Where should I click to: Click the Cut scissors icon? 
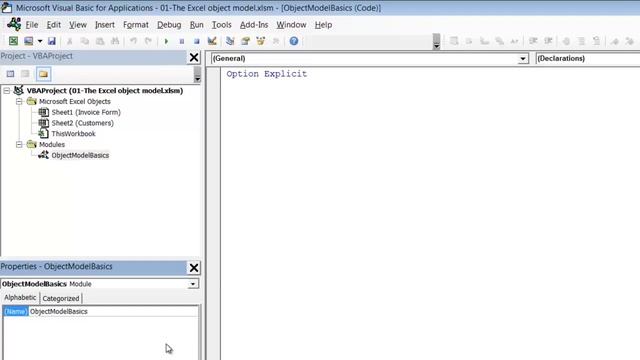click(70, 41)
